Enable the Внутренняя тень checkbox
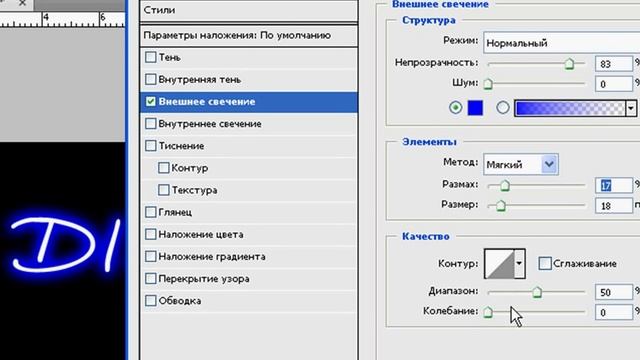 tap(151, 79)
